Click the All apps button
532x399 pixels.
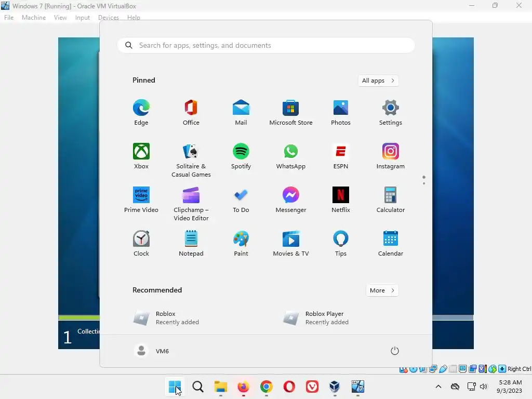pos(378,81)
